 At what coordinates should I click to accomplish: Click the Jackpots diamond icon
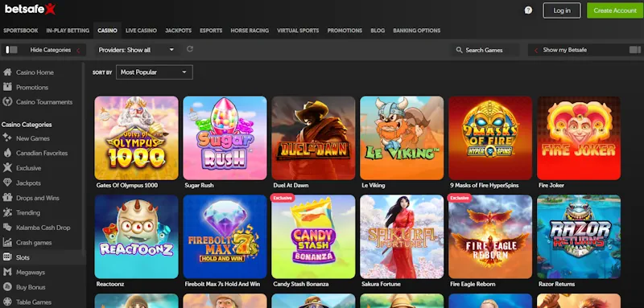tap(7, 183)
